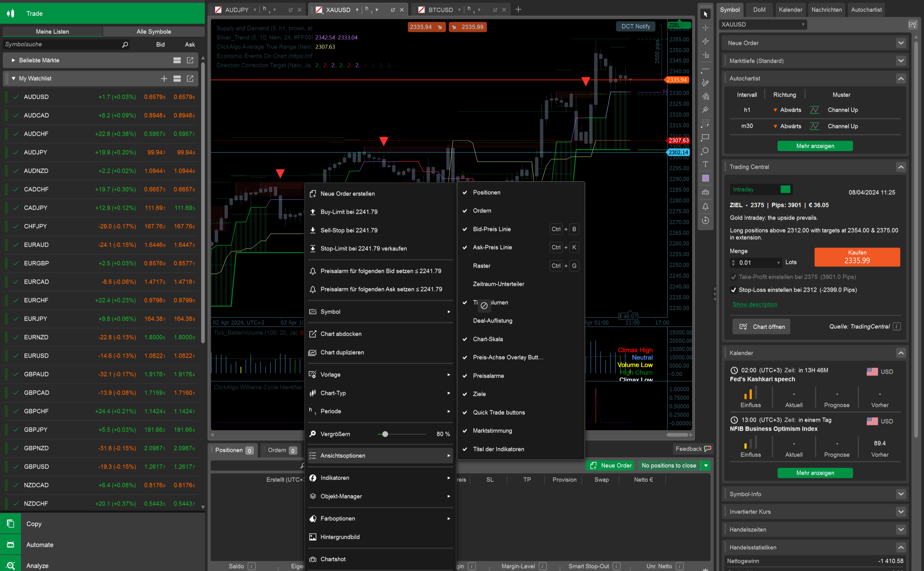Expand the Symbol-Info panel

point(901,494)
